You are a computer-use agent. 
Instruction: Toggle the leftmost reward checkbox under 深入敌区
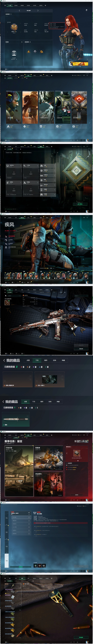pyautogui.click(x=36, y=566)
